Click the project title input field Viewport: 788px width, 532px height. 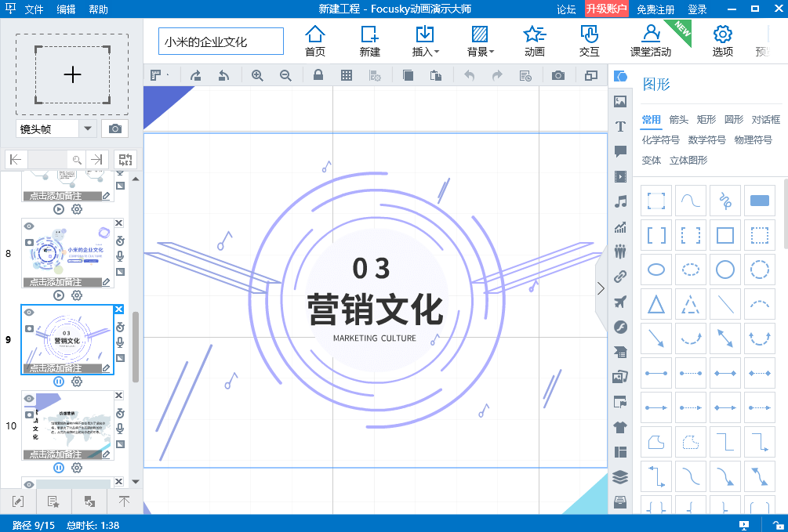(x=221, y=42)
